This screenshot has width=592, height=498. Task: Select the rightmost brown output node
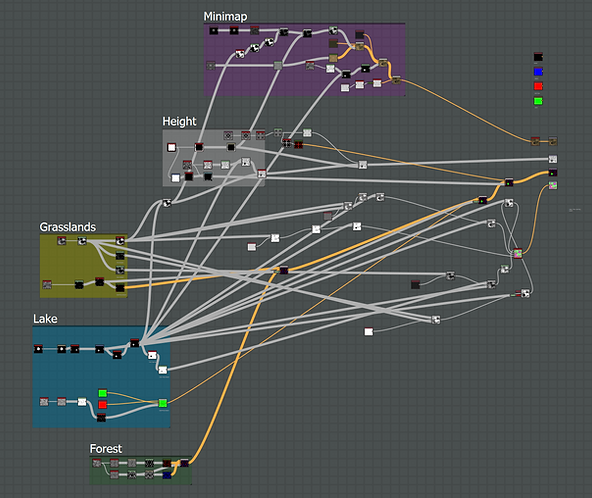coord(553,141)
